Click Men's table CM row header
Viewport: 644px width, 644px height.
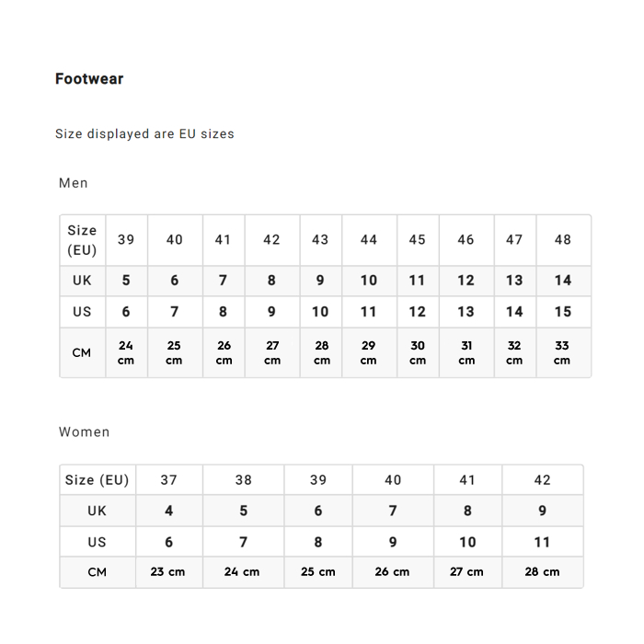pos(83,352)
